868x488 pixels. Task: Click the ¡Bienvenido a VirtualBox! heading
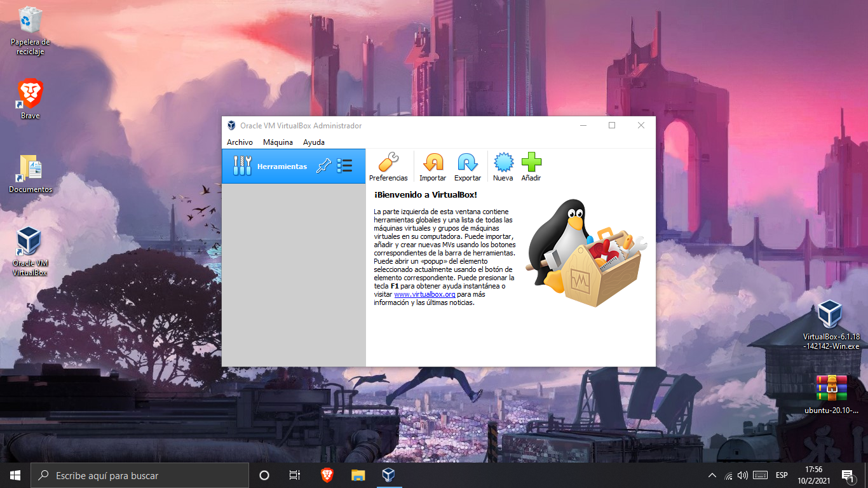pyautogui.click(x=425, y=194)
